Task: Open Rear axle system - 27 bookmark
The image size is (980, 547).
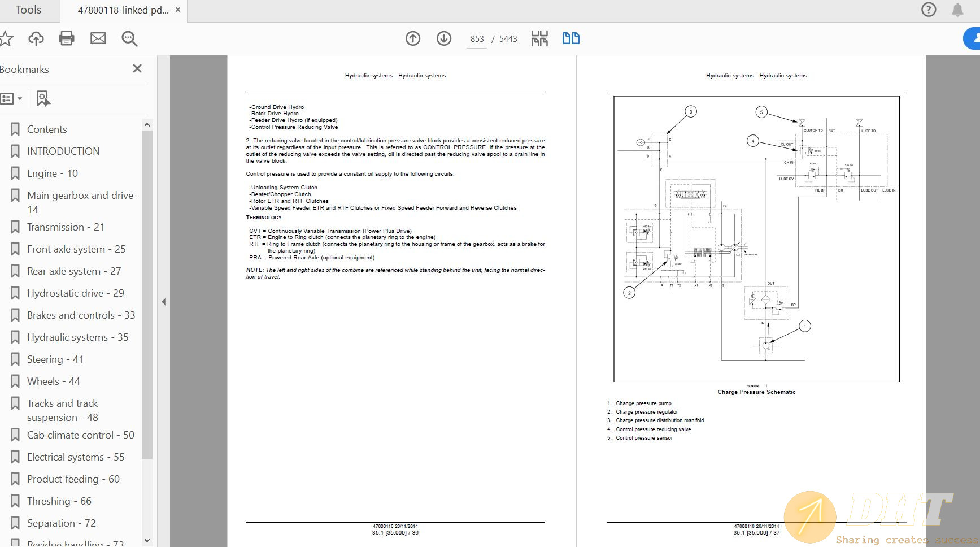Action: (74, 271)
